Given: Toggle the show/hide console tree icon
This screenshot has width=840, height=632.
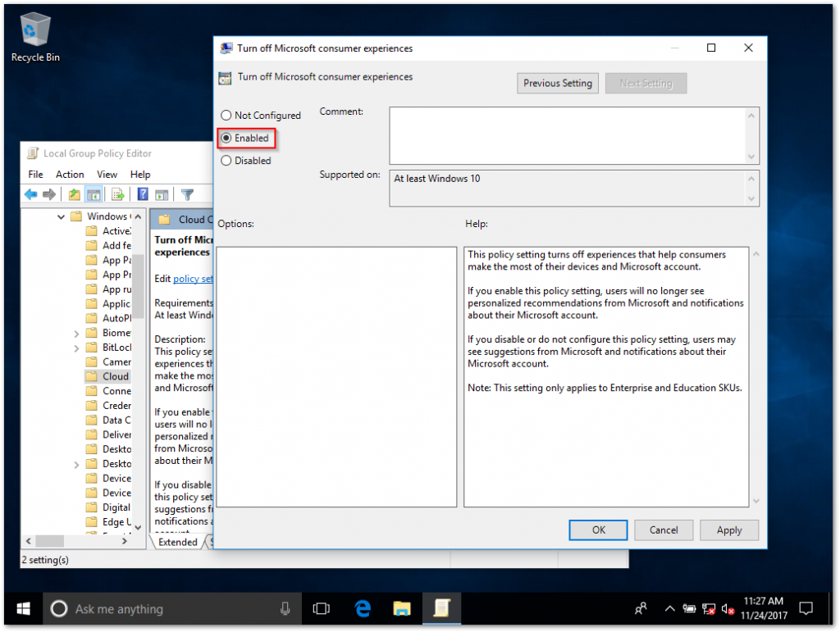Looking at the screenshot, I should (x=94, y=195).
